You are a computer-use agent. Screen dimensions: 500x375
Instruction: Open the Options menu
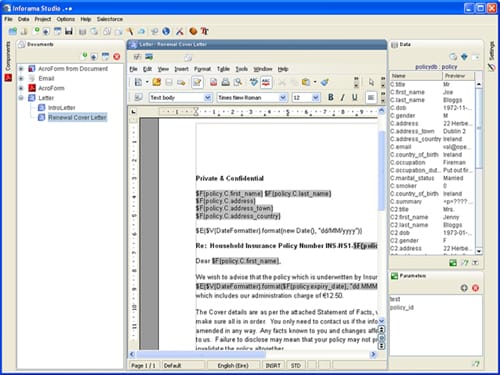click(x=66, y=19)
